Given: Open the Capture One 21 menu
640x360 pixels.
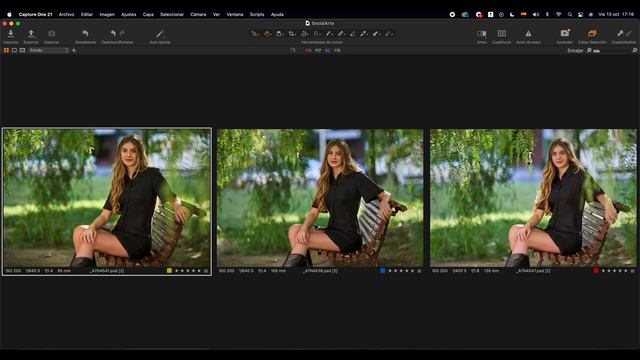Looking at the screenshot, I should pos(36,14).
